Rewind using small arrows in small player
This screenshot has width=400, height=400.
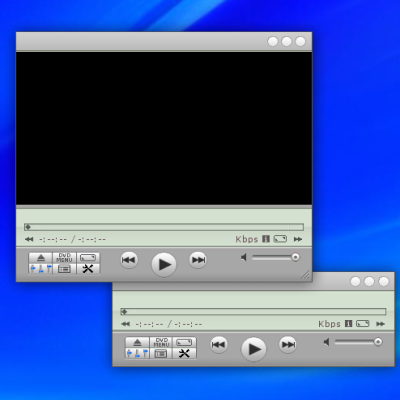point(125,324)
